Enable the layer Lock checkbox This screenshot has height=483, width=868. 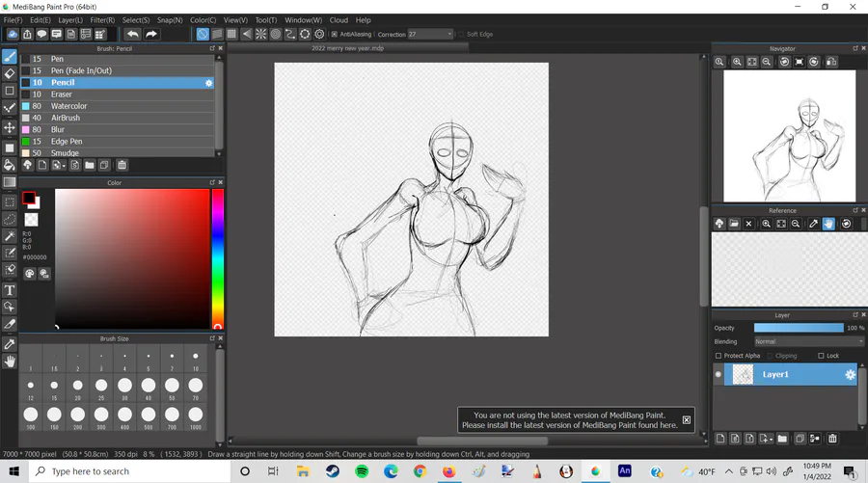[821, 356]
